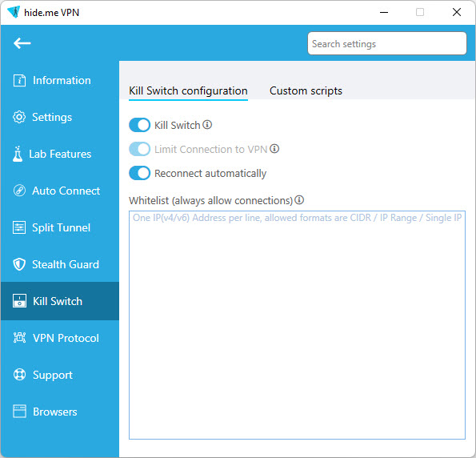Click info icon next to Limit Connection to VPN

click(274, 149)
